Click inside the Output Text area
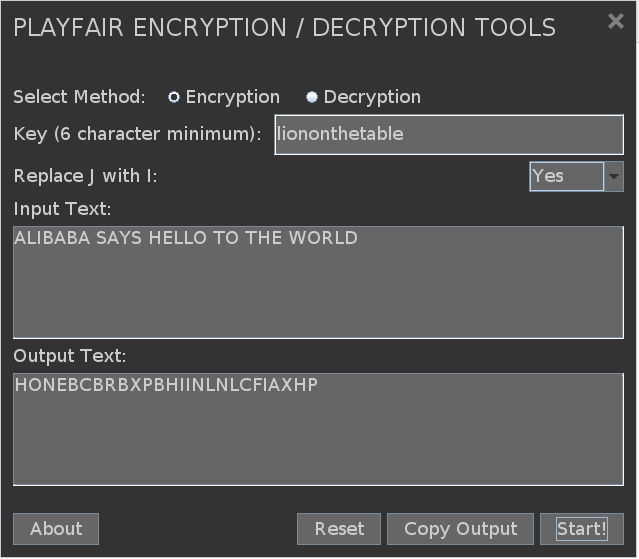This screenshot has height=559, width=639. [318, 429]
